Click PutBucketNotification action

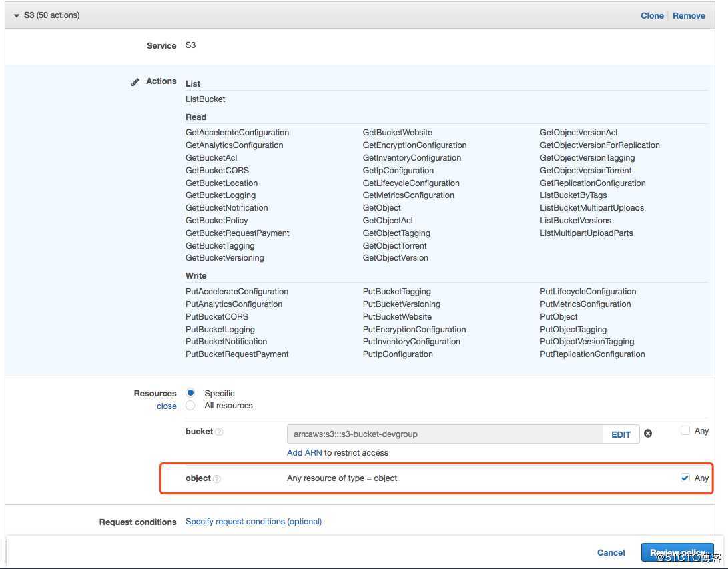[226, 341]
